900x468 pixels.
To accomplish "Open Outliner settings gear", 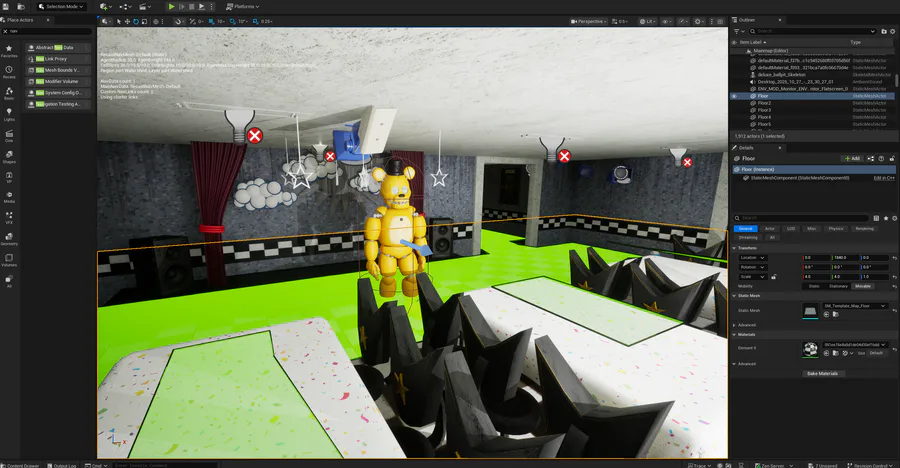I will click(893, 31).
